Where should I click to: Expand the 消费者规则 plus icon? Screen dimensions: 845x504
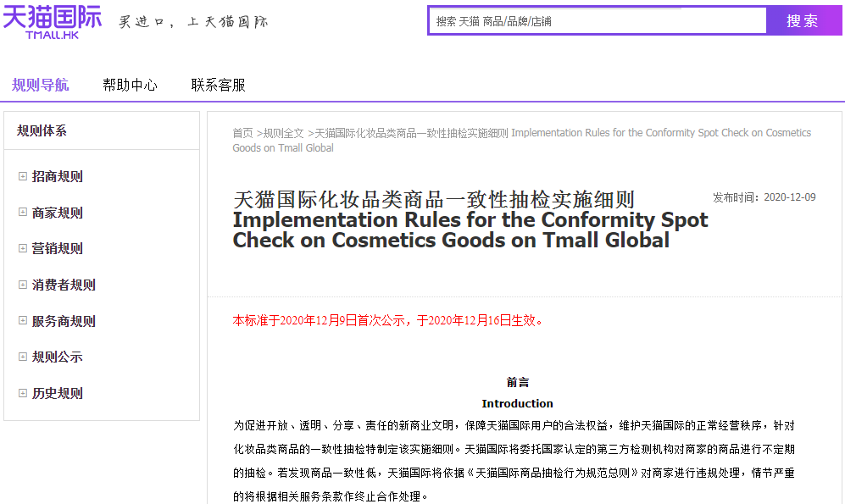pos(23,285)
